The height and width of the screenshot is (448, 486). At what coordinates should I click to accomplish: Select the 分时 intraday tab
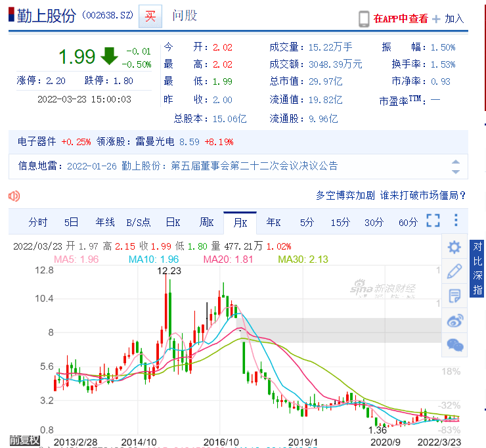pos(38,222)
